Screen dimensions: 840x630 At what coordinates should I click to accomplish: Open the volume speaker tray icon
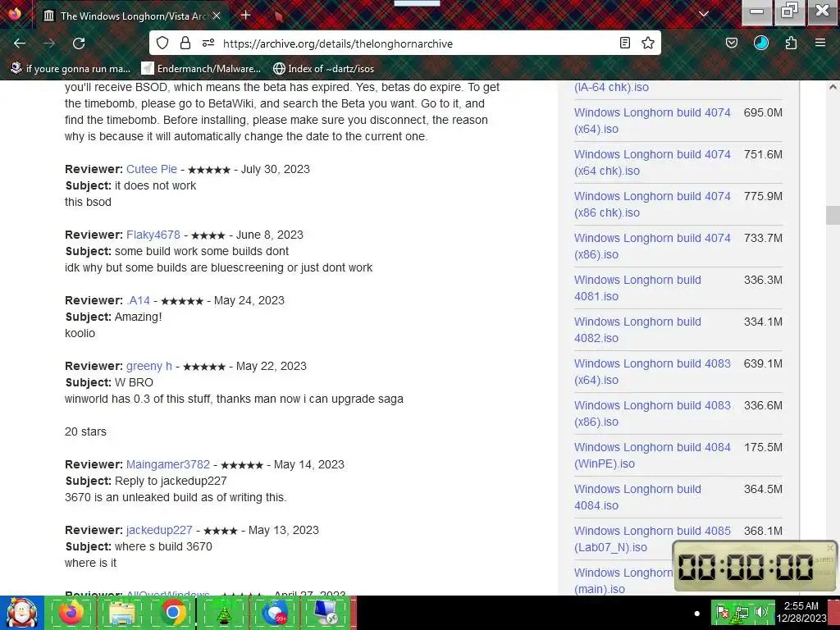pyautogui.click(x=761, y=613)
